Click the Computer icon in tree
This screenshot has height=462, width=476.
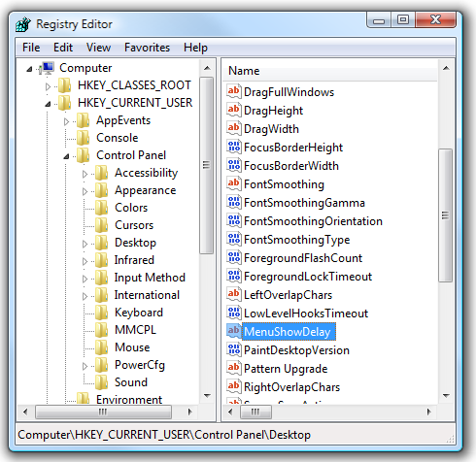pos(47,68)
